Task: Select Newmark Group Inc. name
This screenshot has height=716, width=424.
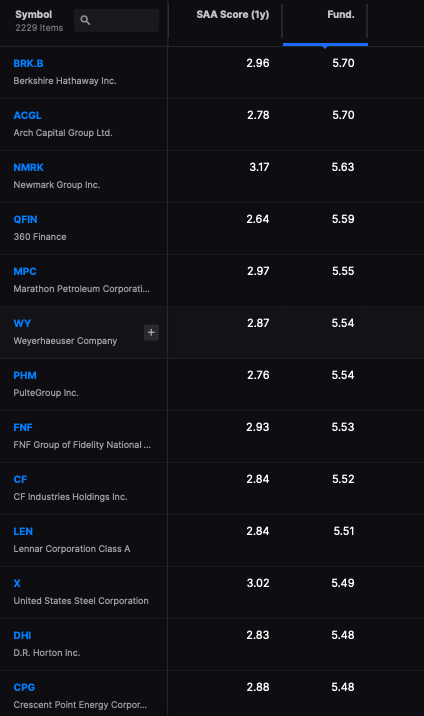Action: (57, 185)
